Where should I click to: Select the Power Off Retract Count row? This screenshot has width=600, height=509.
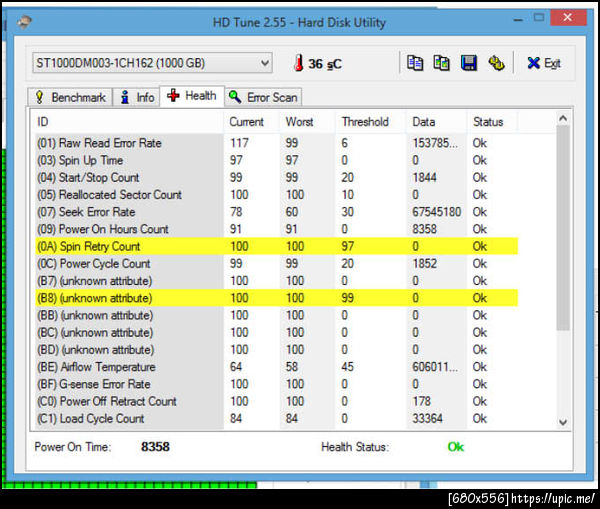[276, 401]
